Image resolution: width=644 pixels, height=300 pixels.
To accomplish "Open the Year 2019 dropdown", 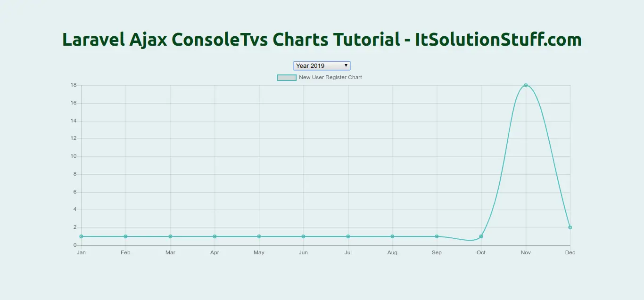I will 322,66.
